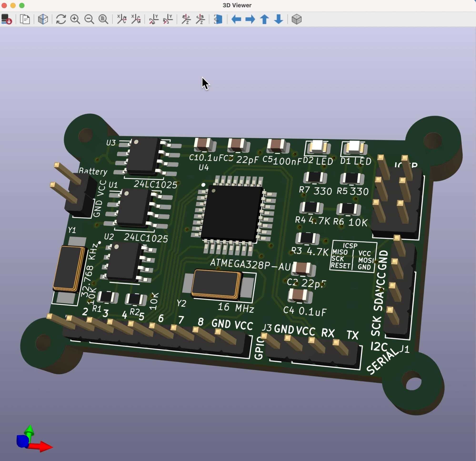Minimize the 3D Viewer window
This screenshot has height=461, width=476.
pos(13,5)
